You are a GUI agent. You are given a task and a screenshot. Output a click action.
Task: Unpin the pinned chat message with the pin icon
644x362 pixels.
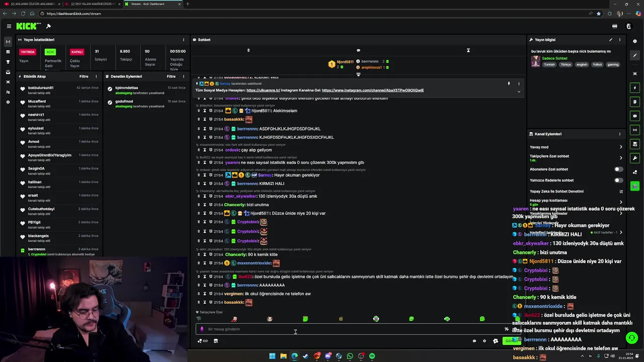pyautogui.click(x=509, y=83)
